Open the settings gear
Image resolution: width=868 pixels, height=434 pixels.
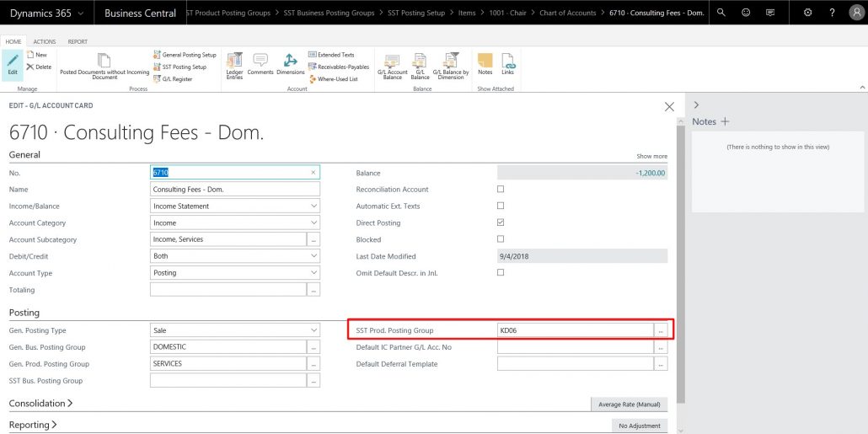pos(807,12)
